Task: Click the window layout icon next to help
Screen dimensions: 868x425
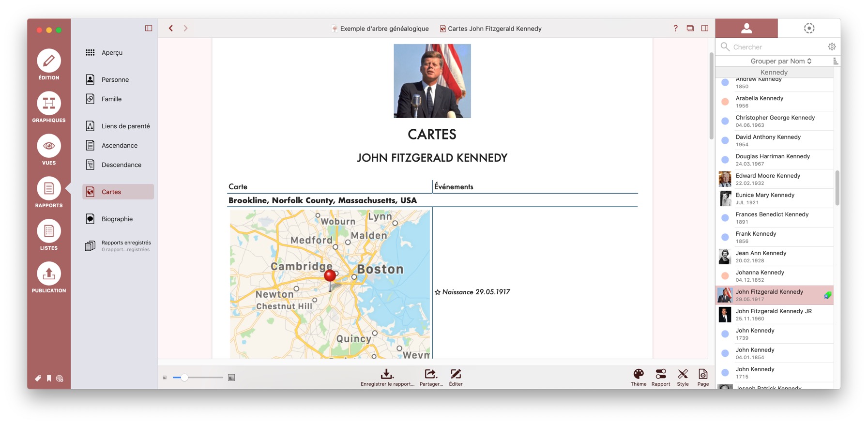Action: [x=690, y=28]
